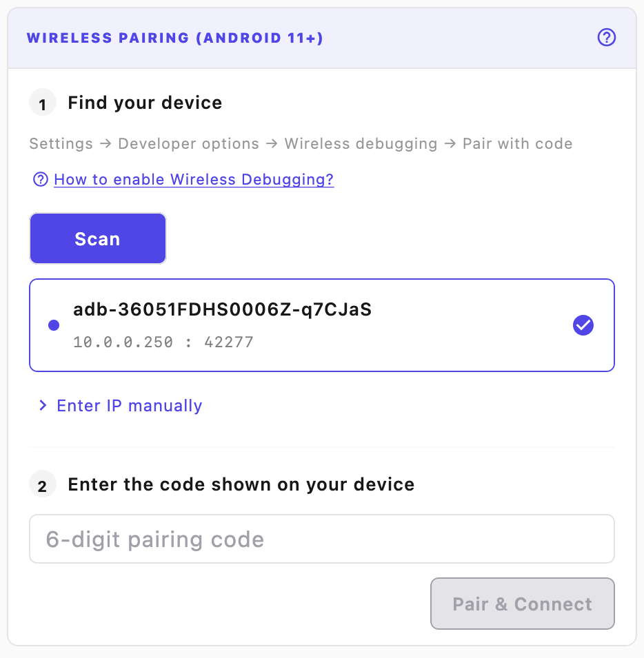Click the chevron before Enter IP manually

[43, 406]
